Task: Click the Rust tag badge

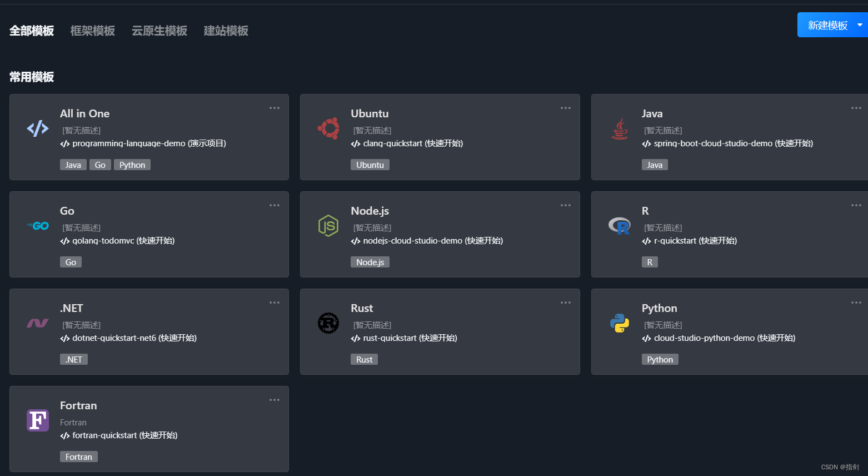Action: [x=364, y=359]
